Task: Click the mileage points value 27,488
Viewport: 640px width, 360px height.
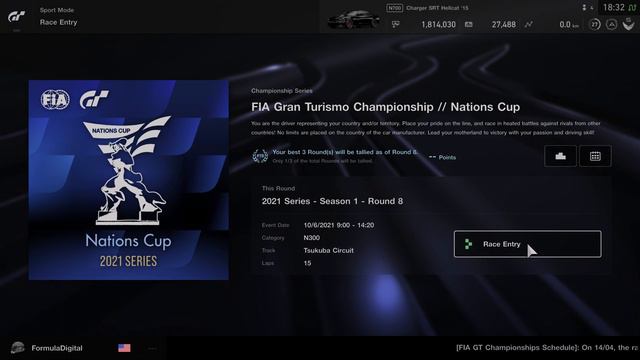Action: click(504, 24)
